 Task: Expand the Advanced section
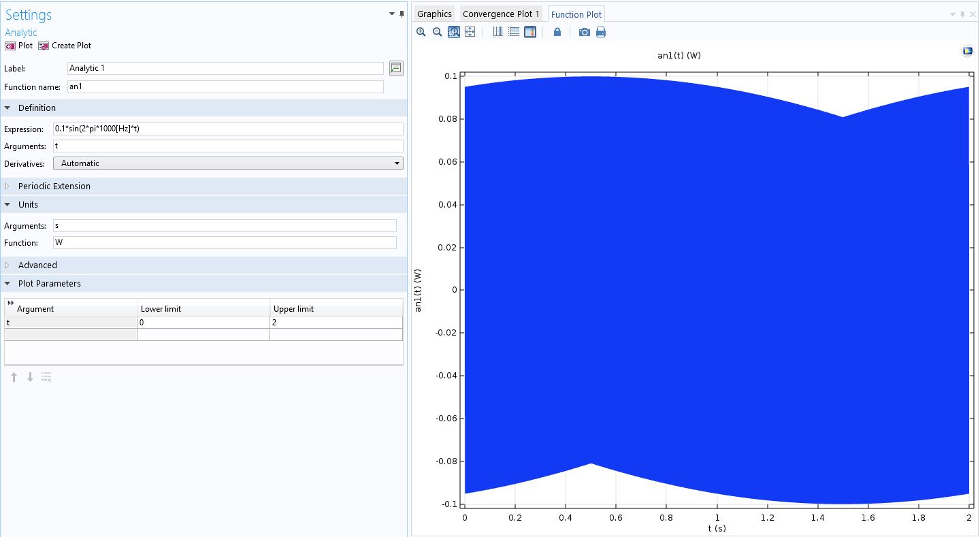(x=37, y=265)
